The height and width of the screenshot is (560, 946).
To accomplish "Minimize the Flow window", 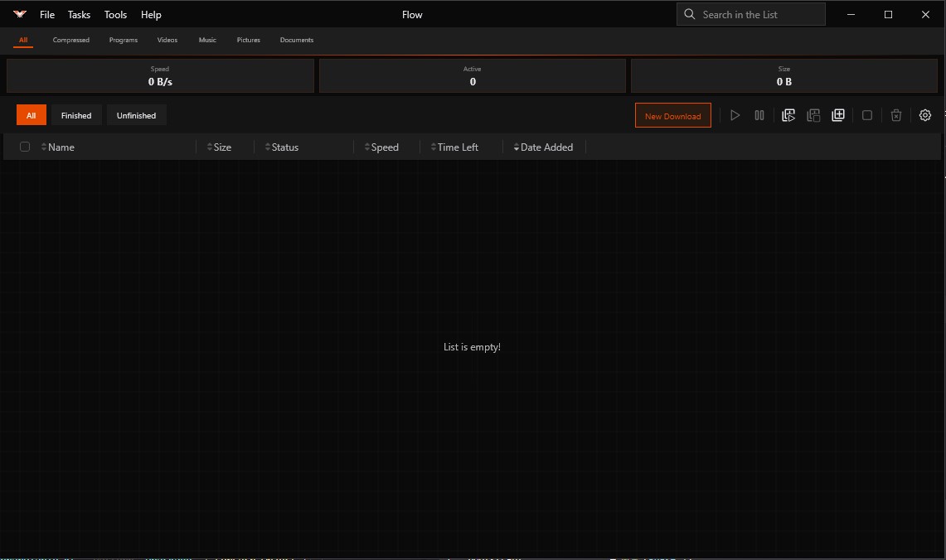I will click(851, 14).
